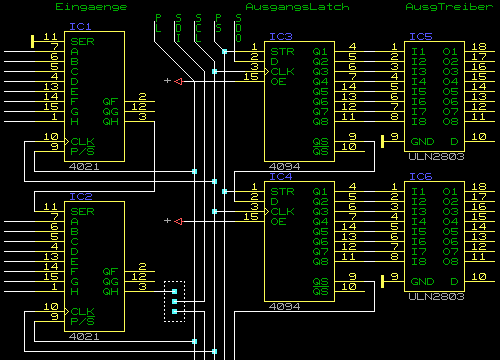Click middle pad in the dotted jumper box
Image resolution: width=500 pixels, height=360 pixels.
coord(174,301)
